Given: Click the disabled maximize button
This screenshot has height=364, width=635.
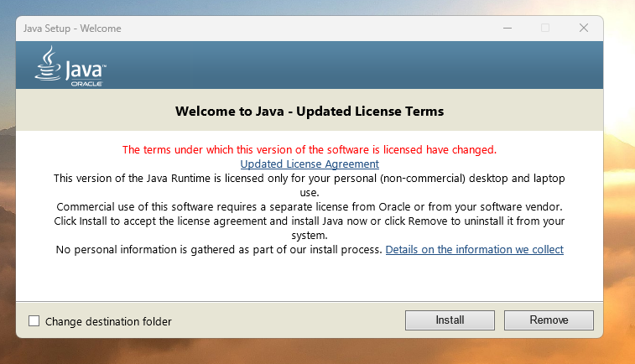Looking at the screenshot, I should [545, 28].
